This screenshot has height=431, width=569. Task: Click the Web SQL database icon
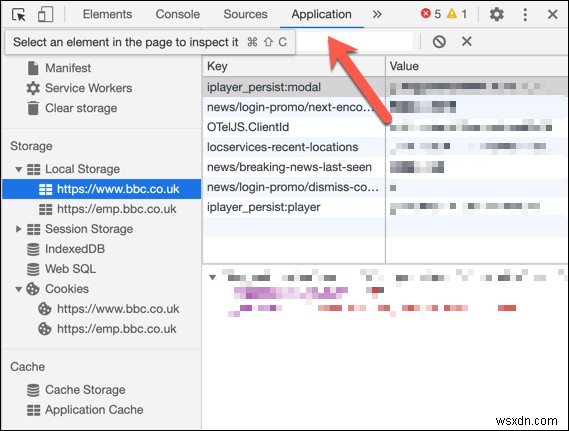[x=33, y=269]
